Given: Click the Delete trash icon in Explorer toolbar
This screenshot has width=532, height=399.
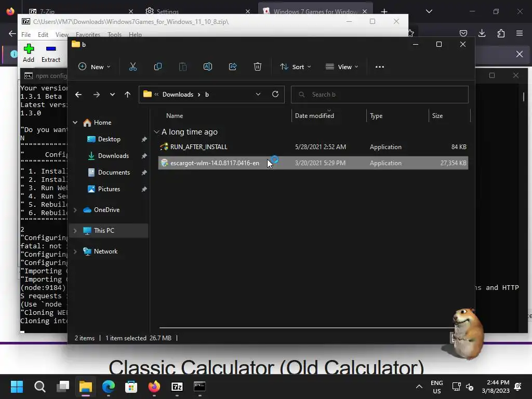Looking at the screenshot, I should click(x=258, y=67).
